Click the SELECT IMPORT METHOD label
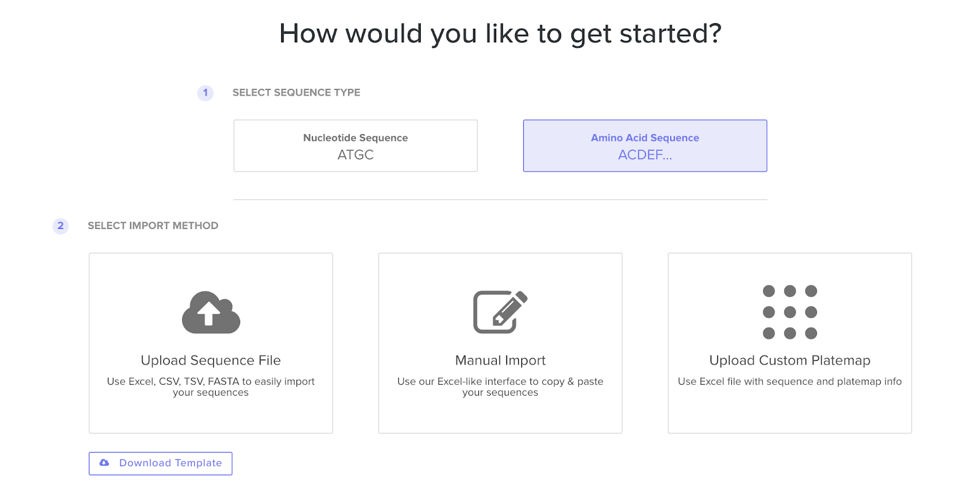Image resolution: width=980 pixels, height=498 pixels. [x=153, y=225]
